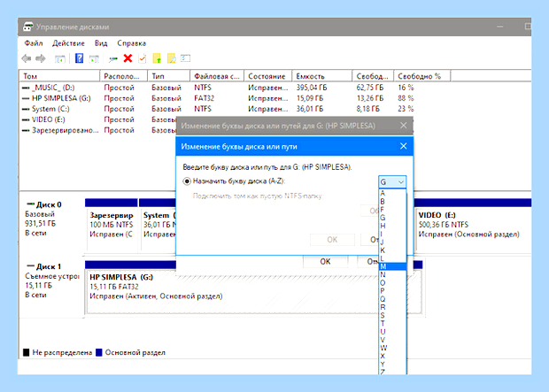Open the Файл menu
Viewport: 549px width, 392px height.
pyautogui.click(x=34, y=43)
